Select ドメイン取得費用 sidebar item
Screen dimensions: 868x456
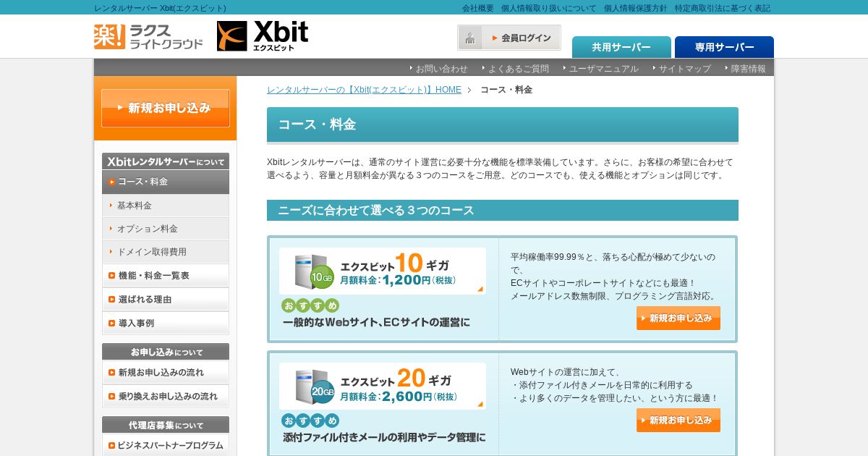166,252
